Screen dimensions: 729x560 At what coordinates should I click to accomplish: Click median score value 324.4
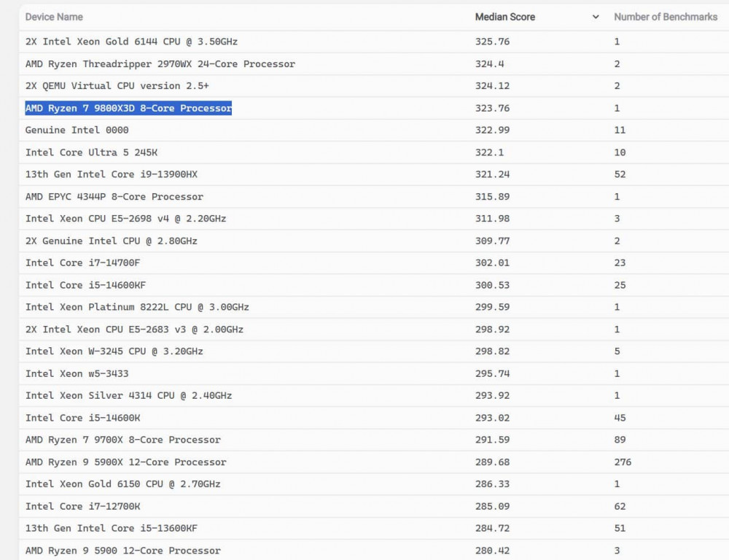490,64
